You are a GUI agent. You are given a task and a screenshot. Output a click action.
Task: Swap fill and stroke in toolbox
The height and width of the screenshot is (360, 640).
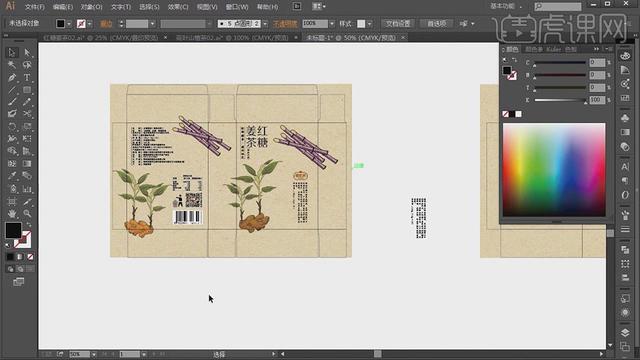point(29,224)
